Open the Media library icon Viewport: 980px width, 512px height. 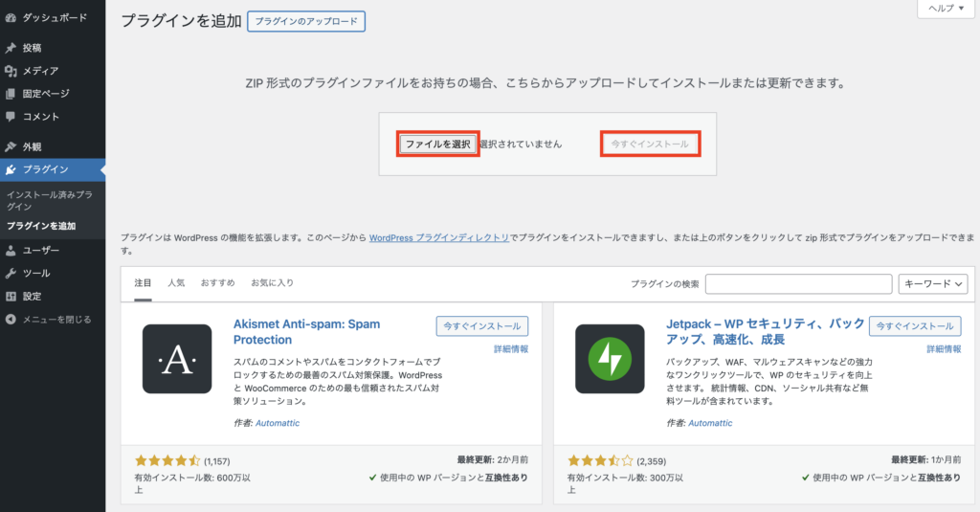pyautogui.click(x=11, y=71)
